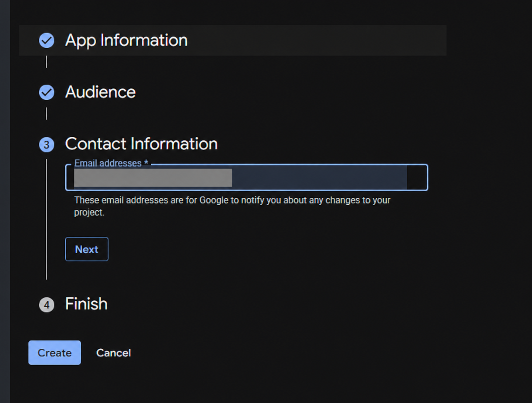Expand the Audience step heading
The width and height of the screenshot is (532, 403).
coord(100,92)
